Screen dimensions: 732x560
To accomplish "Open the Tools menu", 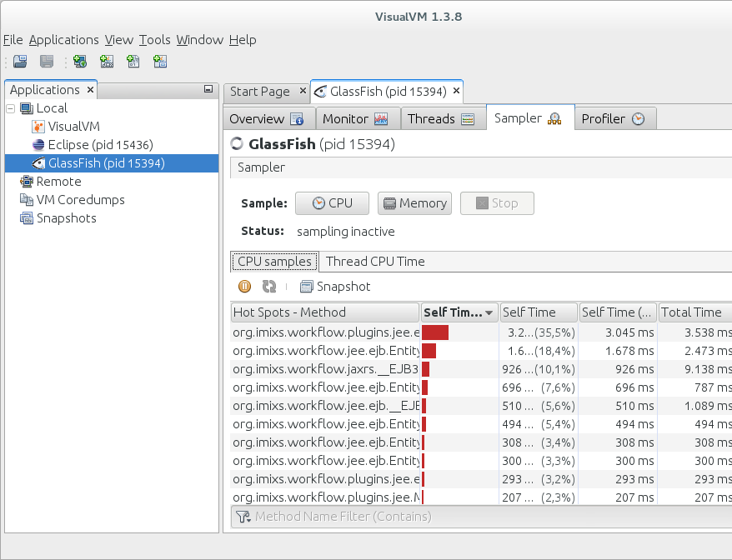I will (154, 40).
